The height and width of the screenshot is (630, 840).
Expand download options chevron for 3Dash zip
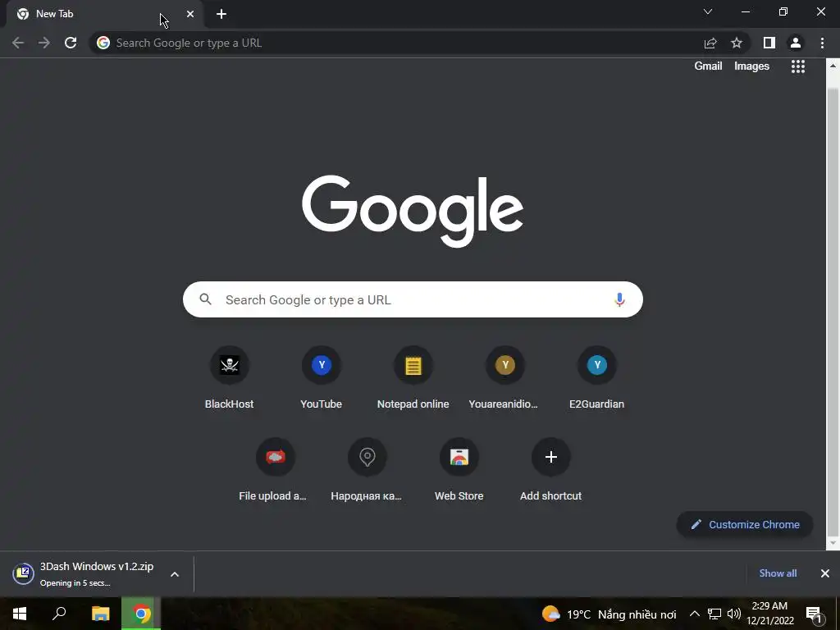pyautogui.click(x=175, y=574)
